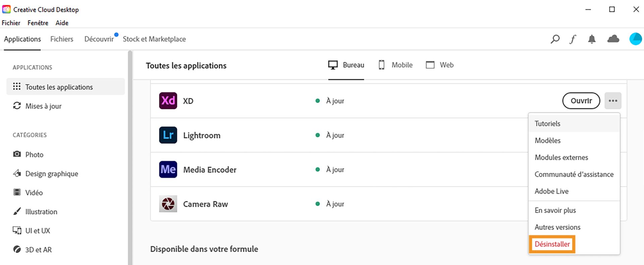
Task: Open notifications bell icon
Action: pos(592,39)
